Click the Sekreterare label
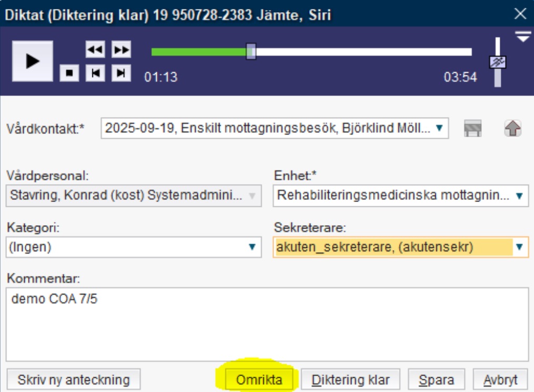The width and height of the screenshot is (534, 392). point(310,227)
